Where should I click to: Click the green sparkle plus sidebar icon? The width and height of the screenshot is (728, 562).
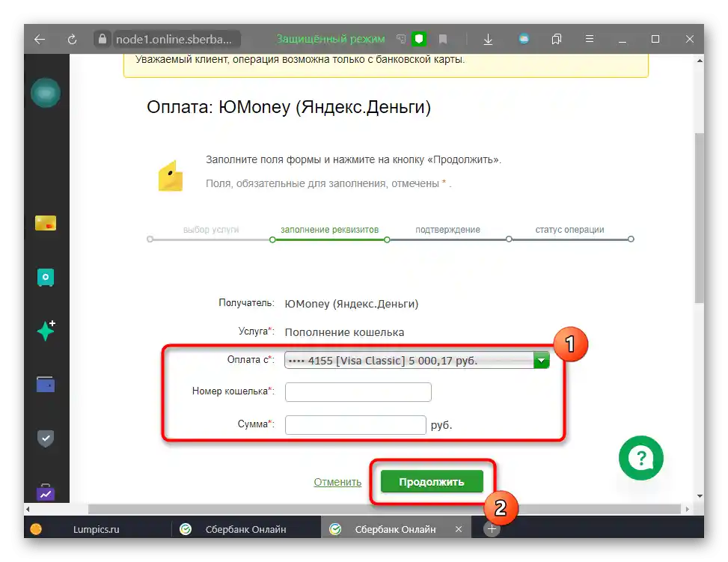[46, 330]
